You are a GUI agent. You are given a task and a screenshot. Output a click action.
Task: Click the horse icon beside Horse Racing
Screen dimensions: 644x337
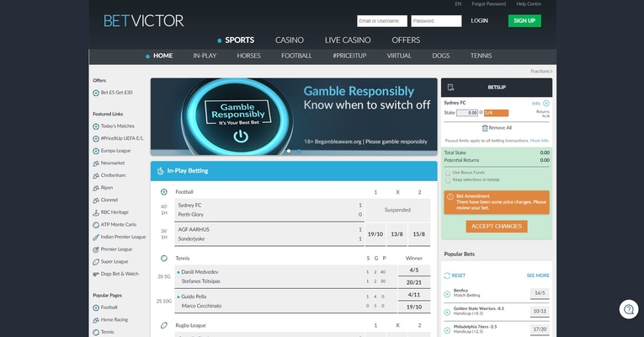coord(96,320)
